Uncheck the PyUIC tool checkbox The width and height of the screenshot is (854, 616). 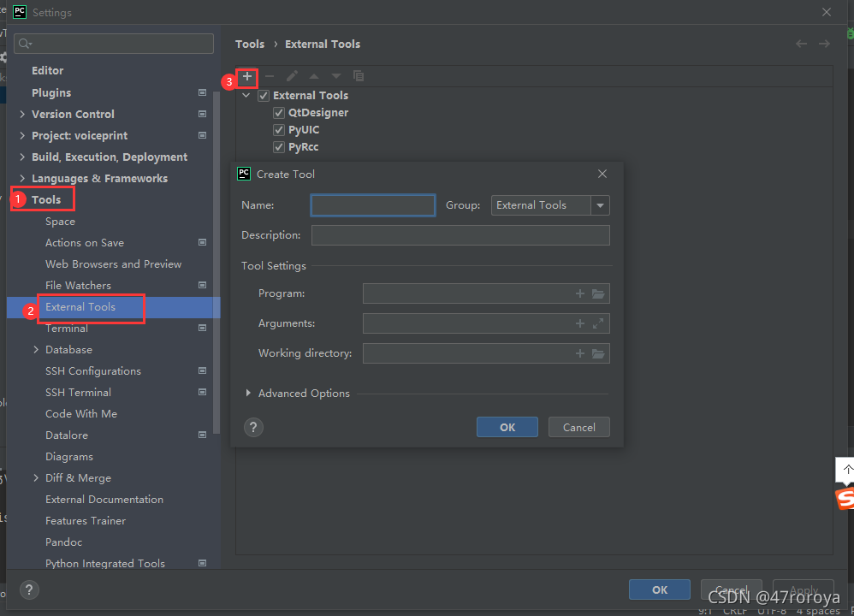pos(279,130)
